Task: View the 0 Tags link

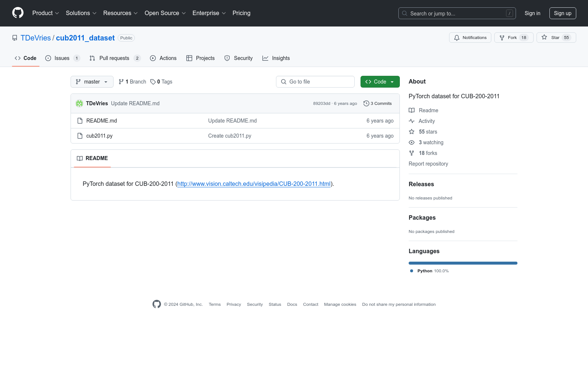Action: [x=161, y=82]
